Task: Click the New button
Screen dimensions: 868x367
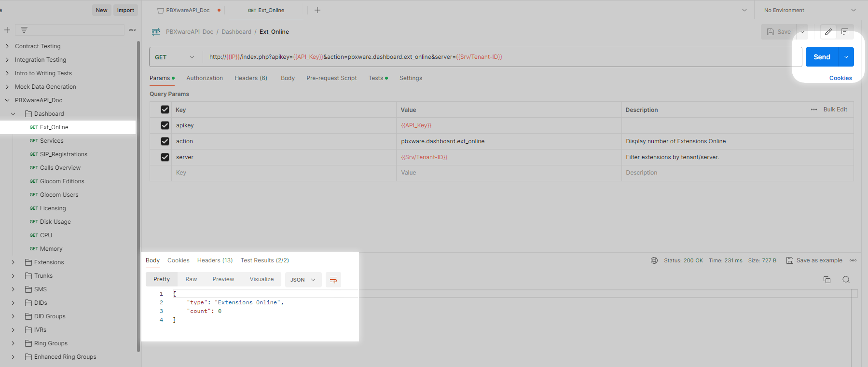Action: point(101,10)
